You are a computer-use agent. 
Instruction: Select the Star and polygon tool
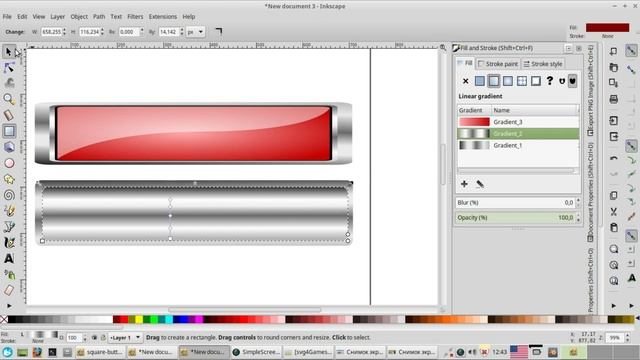(x=9, y=179)
